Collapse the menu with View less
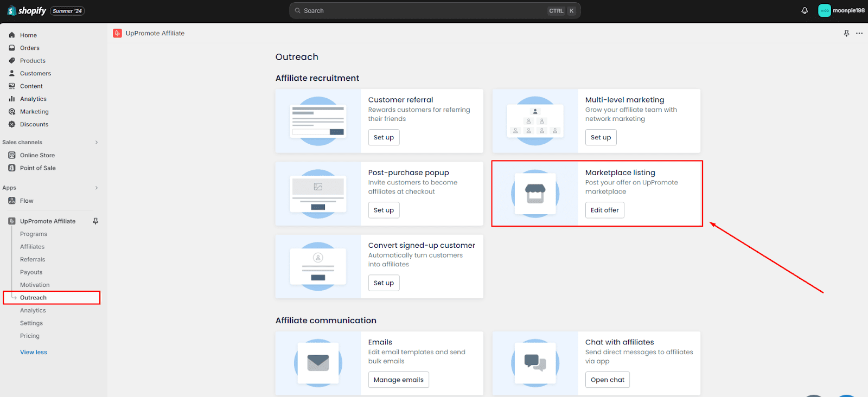The height and width of the screenshot is (397, 868). 34,353
